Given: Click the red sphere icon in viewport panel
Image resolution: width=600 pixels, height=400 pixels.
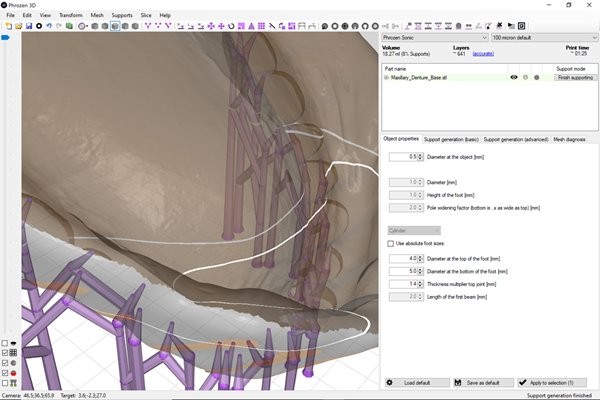Looking at the screenshot, I should pyautogui.click(x=13, y=373).
